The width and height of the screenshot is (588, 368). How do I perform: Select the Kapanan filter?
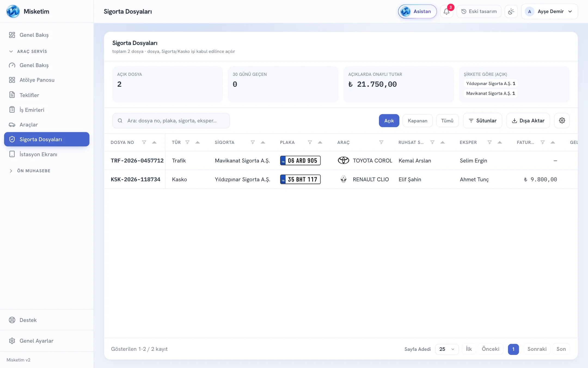(x=418, y=120)
